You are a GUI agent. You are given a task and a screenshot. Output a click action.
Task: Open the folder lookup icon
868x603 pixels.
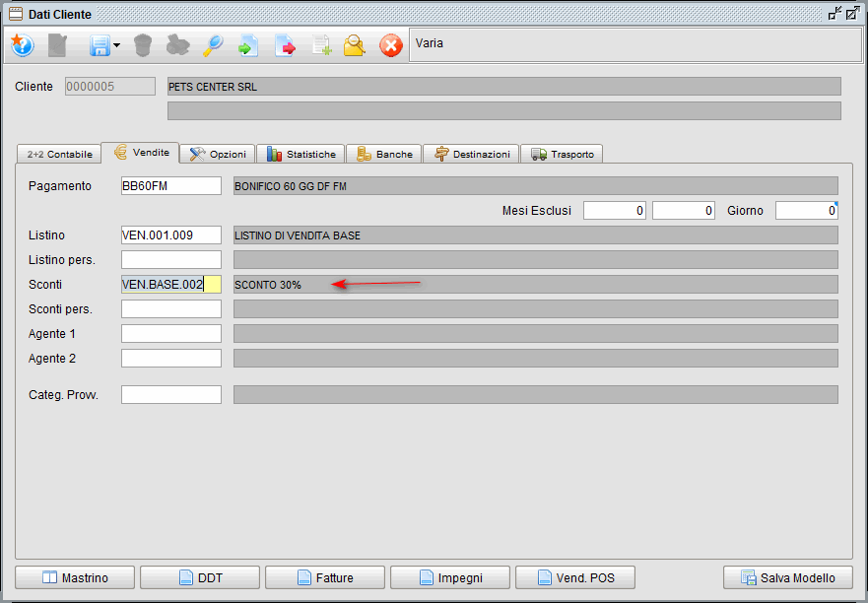point(356,45)
